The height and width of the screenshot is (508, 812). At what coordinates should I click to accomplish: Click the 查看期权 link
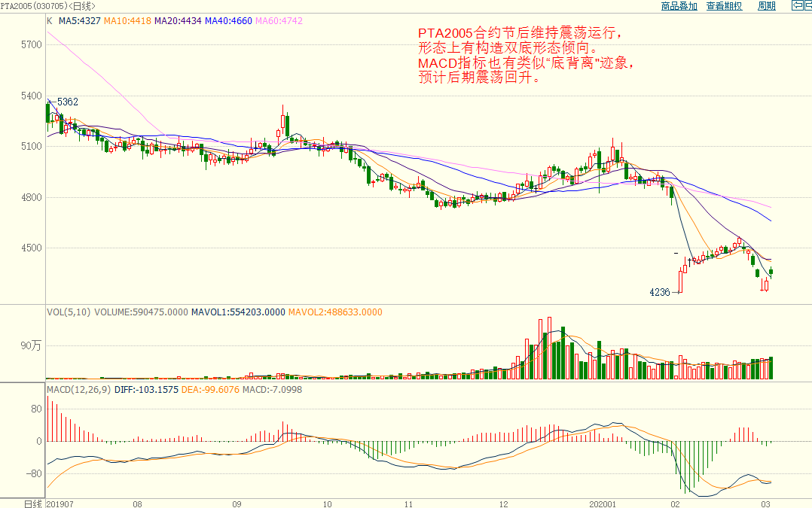[x=724, y=6]
